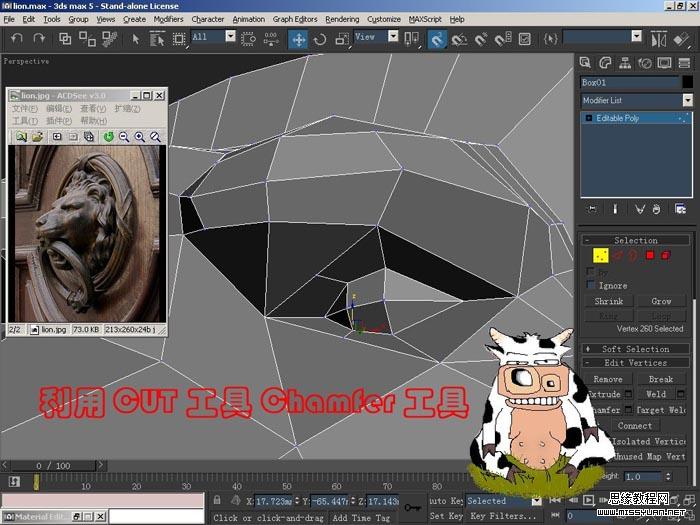Activate the Select and Uniform Scale tool

(x=342, y=39)
